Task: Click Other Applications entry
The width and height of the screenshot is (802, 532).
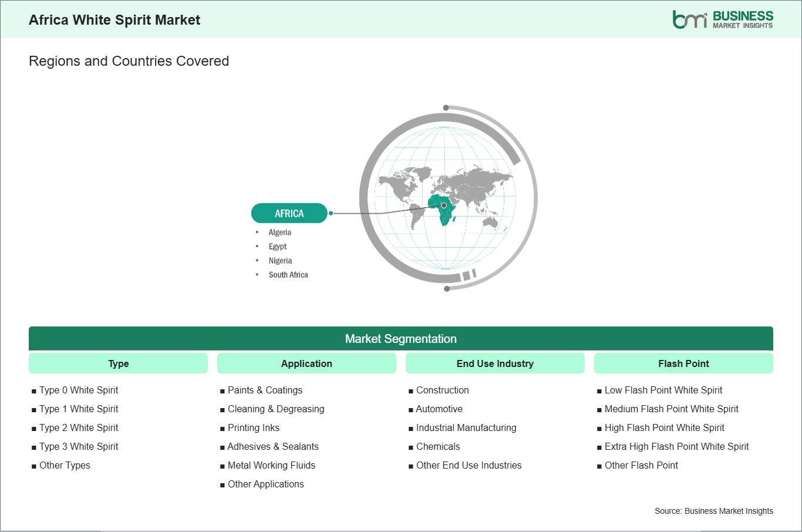Action: (266, 484)
